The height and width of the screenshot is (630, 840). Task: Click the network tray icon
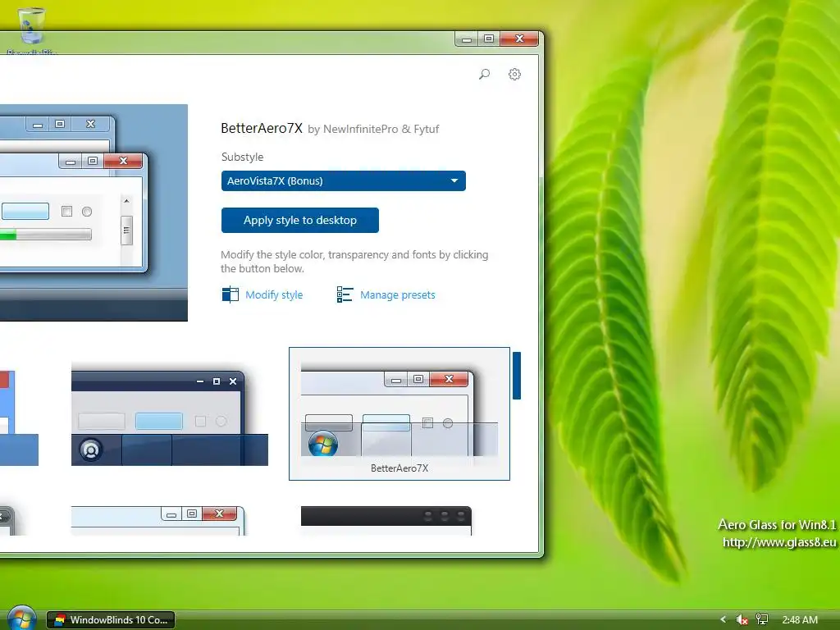click(x=761, y=620)
